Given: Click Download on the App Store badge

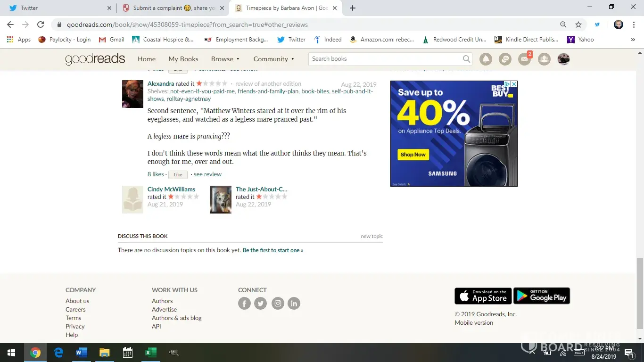Looking at the screenshot, I should (x=483, y=296).
